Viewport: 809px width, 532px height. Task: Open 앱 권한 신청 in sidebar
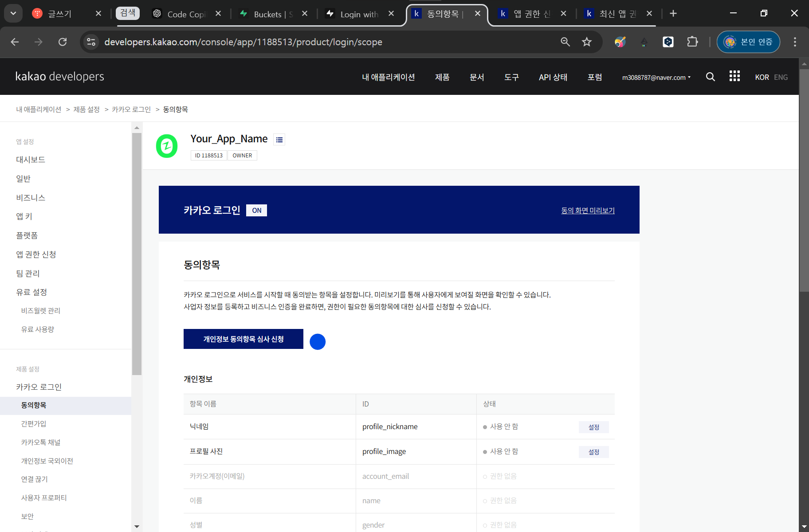pos(36,254)
